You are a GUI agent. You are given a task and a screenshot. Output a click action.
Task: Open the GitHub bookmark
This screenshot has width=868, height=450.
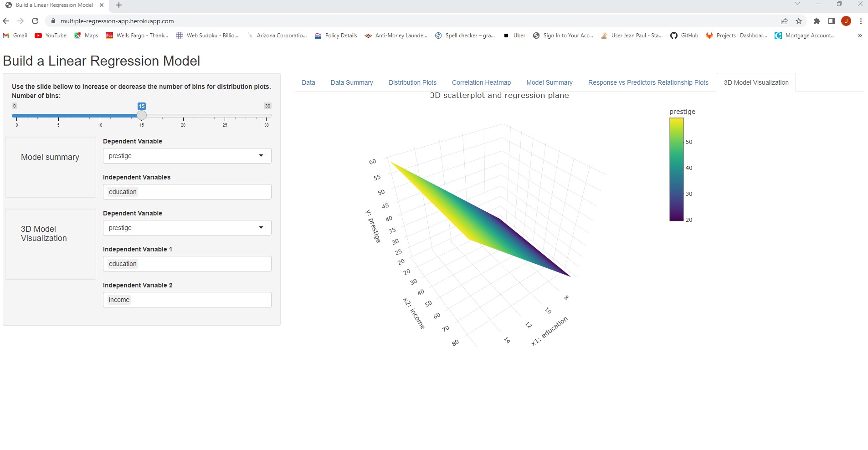tap(684, 36)
